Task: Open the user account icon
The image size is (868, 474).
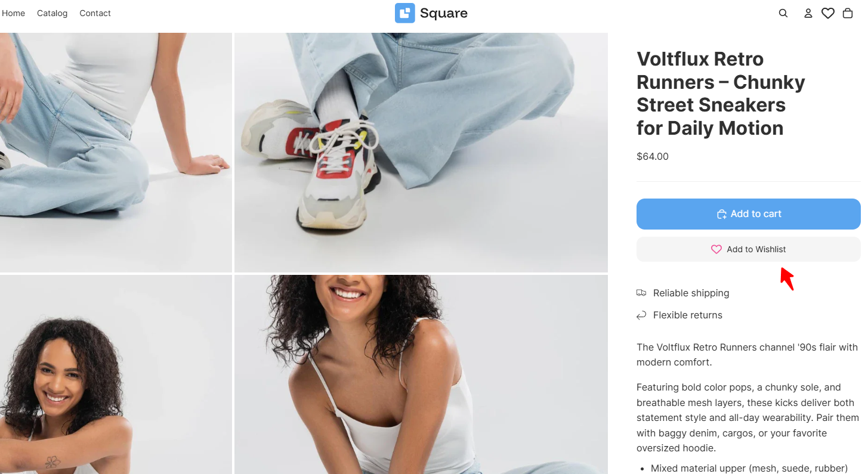Action: click(x=808, y=13)
